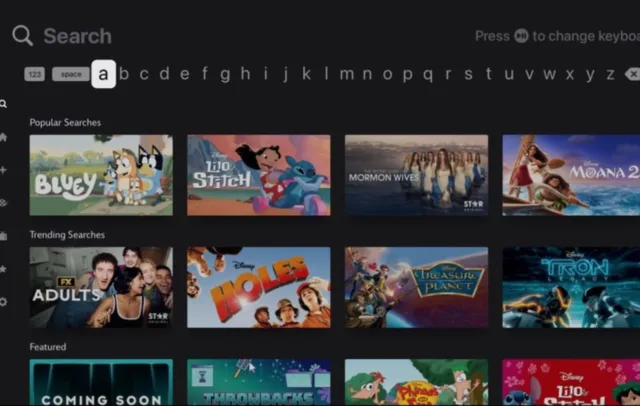Open Series via sidebar TV icon
The image size is (640, 406).
tap(3, 236)
